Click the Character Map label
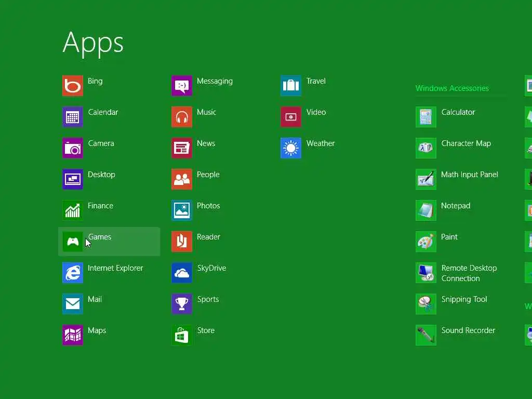The image size is (532, 399). [466, 144]
